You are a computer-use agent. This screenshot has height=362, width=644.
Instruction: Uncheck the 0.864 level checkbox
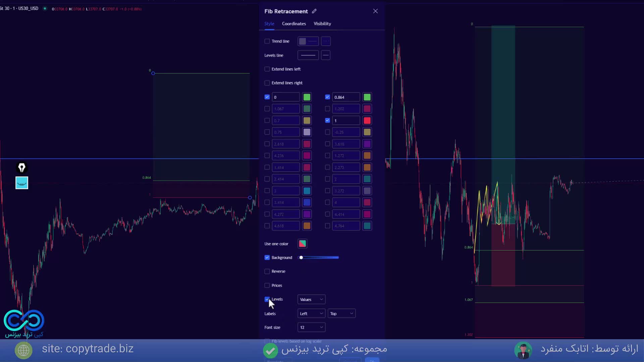click(327, 97)
